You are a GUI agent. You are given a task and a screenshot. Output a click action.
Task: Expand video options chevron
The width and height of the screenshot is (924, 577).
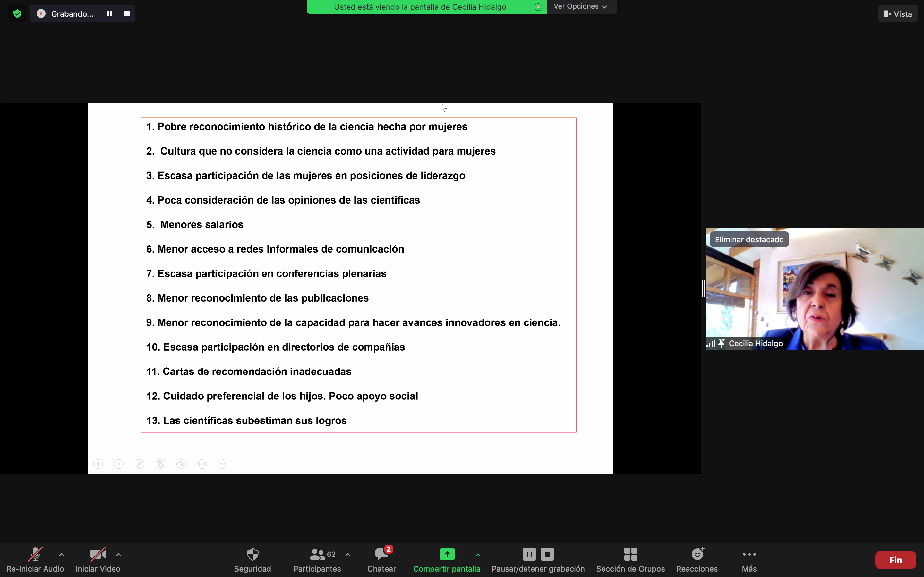[119, 555]
